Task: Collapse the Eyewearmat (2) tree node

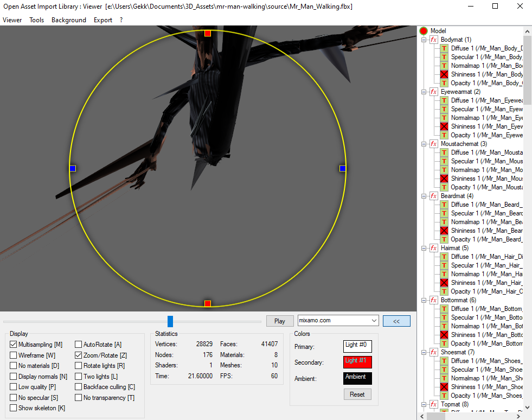Action: coord(424,92)
